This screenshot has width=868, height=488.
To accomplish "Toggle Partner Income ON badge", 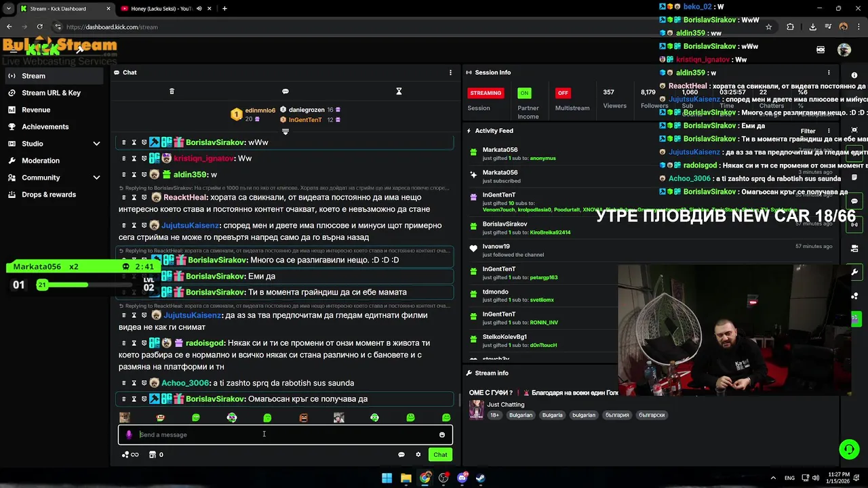I will (524, 93).
